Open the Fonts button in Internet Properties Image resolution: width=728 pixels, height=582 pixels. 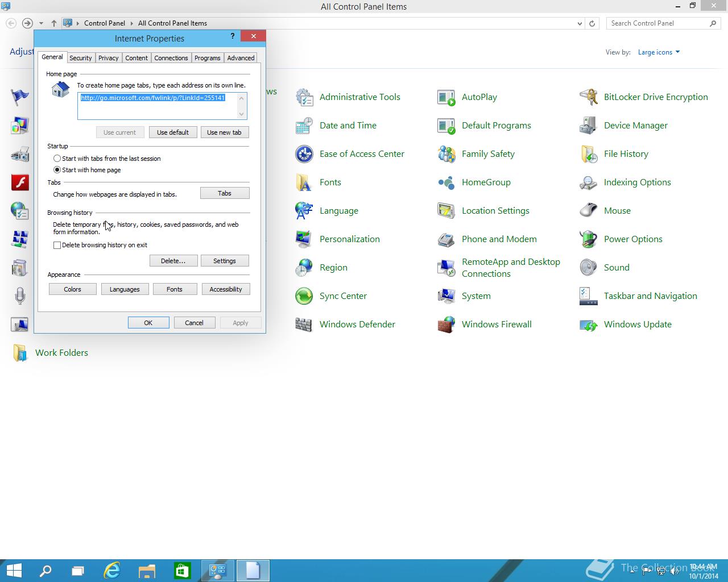[x=175, y=289]
